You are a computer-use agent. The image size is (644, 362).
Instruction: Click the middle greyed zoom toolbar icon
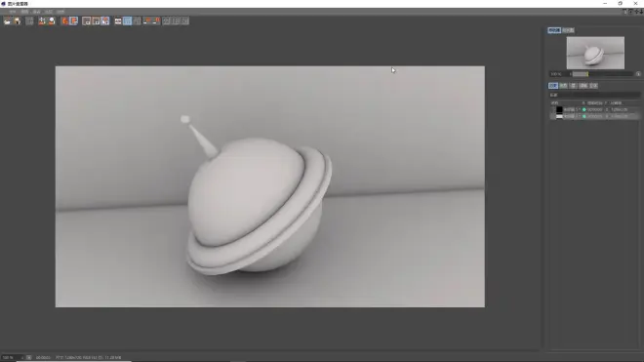177,20
